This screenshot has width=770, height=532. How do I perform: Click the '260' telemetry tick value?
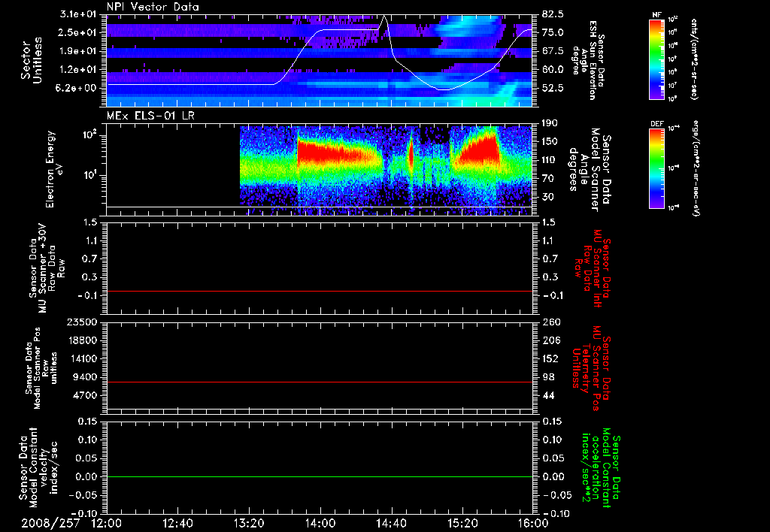pyautogui.click(x=550, y=322)
